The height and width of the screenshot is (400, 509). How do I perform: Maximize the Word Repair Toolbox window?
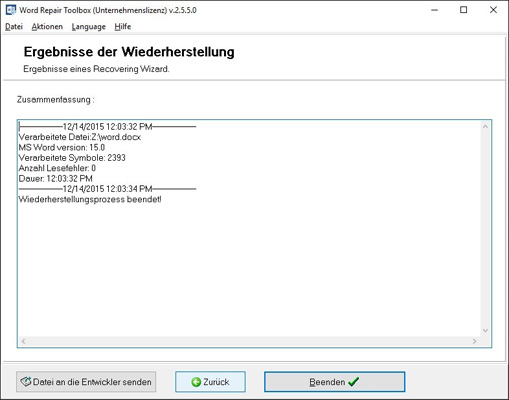[x=463, y=10]
